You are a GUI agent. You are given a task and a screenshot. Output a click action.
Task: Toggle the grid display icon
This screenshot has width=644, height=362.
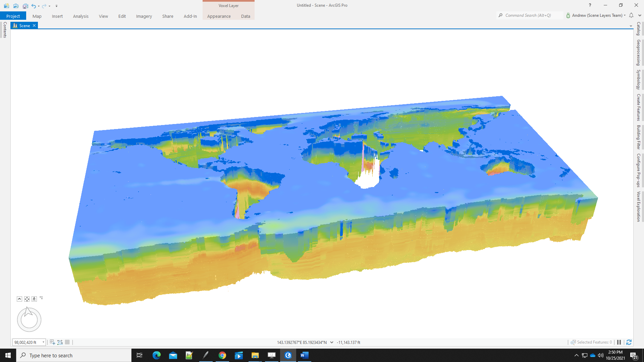click(67, 342)
